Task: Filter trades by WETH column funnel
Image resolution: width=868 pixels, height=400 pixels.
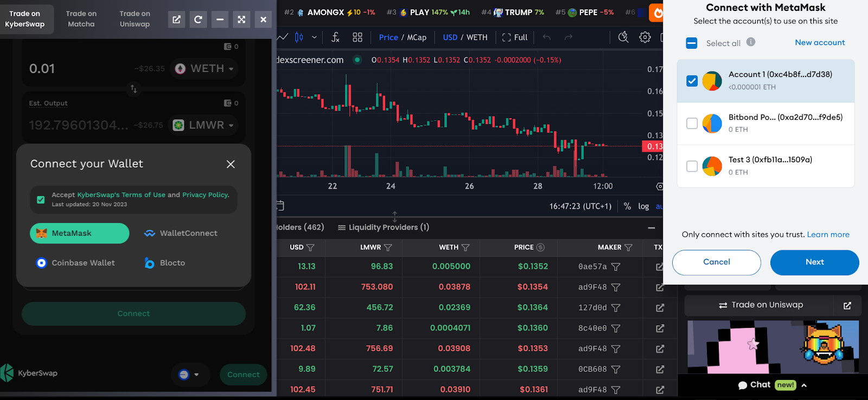Action: pyautogui.click(x=465, y=248)
